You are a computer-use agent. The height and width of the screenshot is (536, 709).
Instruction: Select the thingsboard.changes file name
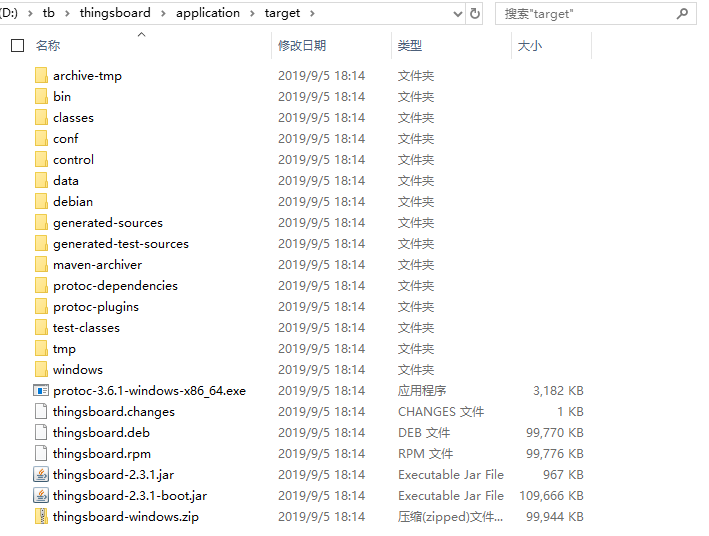[113, 412]
